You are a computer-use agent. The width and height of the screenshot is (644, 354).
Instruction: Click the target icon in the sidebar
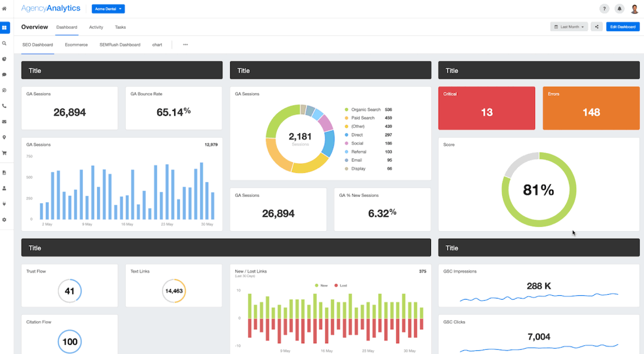click(x=4, y=90)
